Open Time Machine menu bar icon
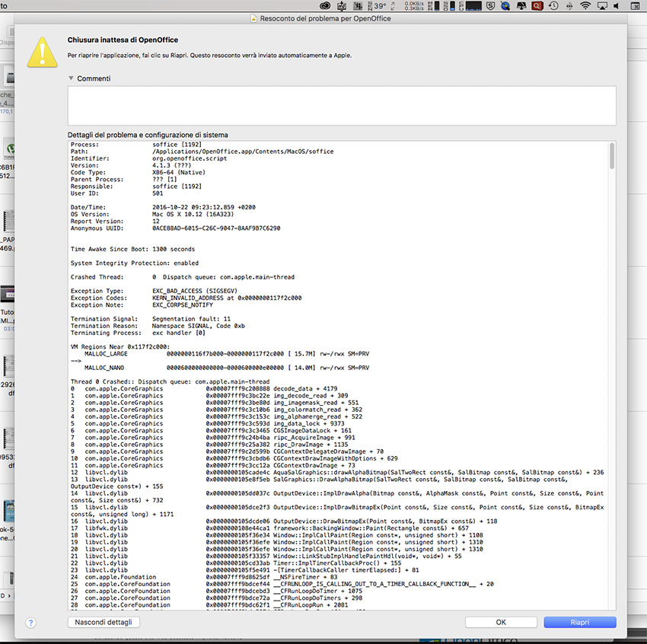The width and height of the screenshot is (647, 644). tap(553, 5)
